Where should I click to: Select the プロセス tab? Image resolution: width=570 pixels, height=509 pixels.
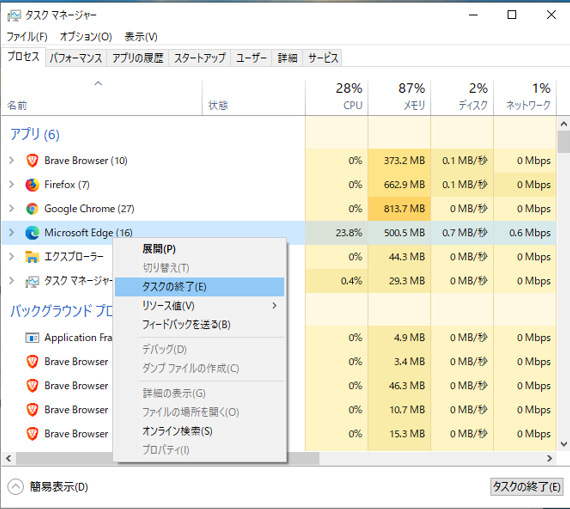pyautogui.click(x=23, y=57)
